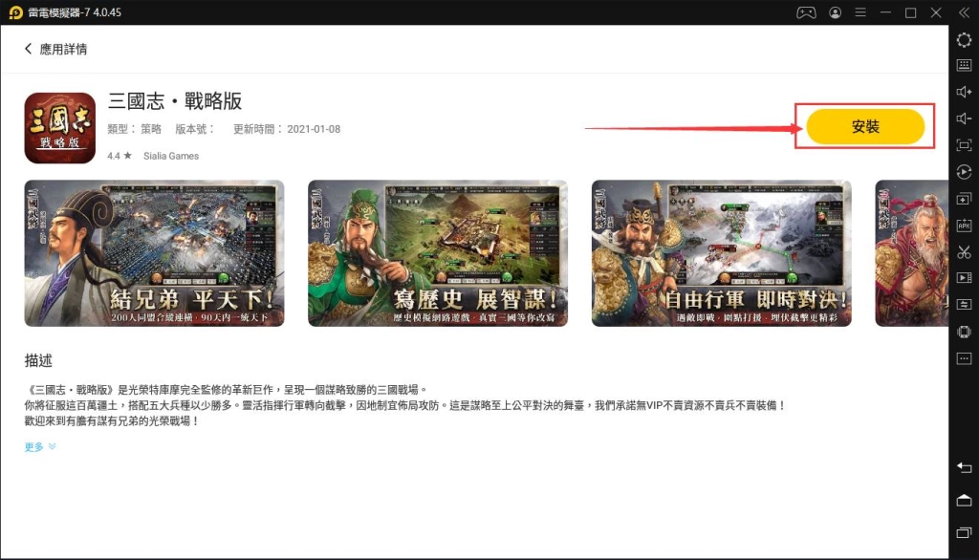Start video recording from sidebar icon
The height and width of the screenshot is (560, 979).
click(964, 278)
